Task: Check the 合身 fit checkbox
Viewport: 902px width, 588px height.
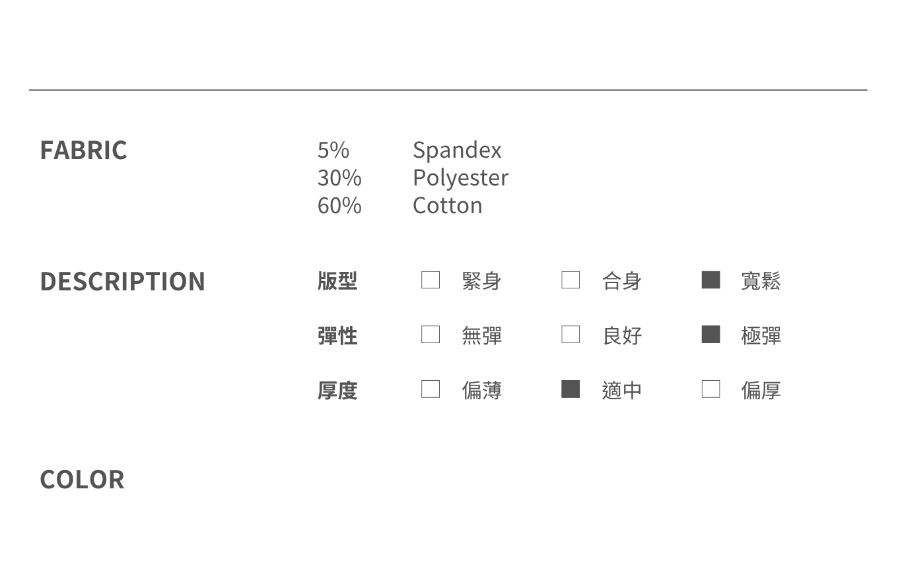Action: pos(571,280)
